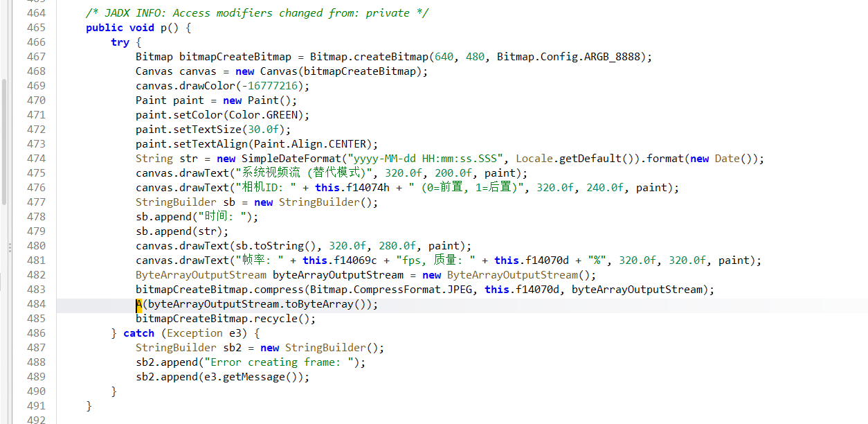Click the try keyword on line 466

(120, 42)
